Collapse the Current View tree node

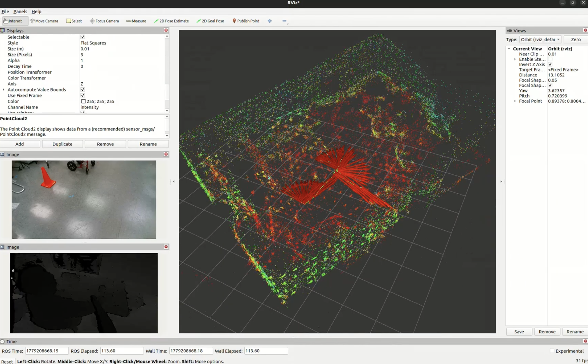pos(509,49)
